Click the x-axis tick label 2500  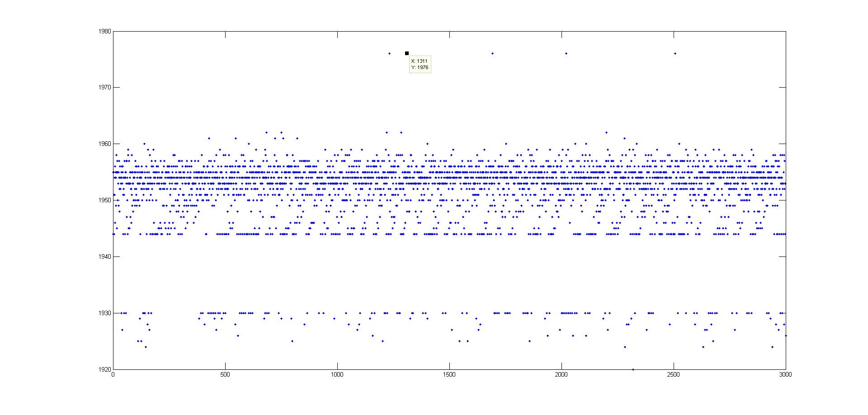tap(674, 374)
